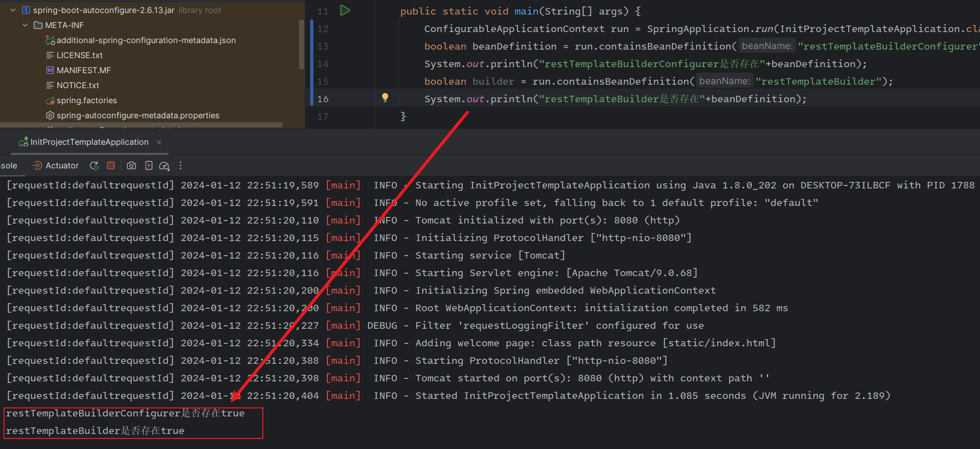The width and height of the screenshot is (980, 449).
Task: Click the green Run gutter arrow on line 11
Action: (x=345, y=10)
